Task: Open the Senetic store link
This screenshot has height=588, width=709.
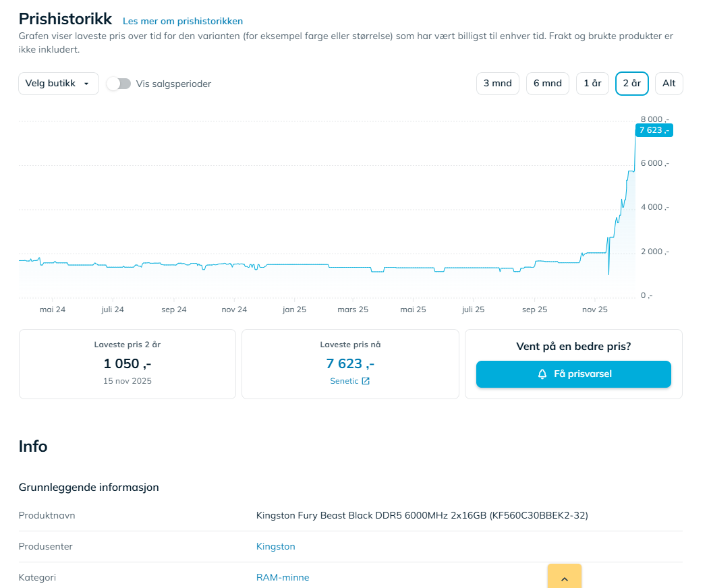Action: (x=345, y=381)
